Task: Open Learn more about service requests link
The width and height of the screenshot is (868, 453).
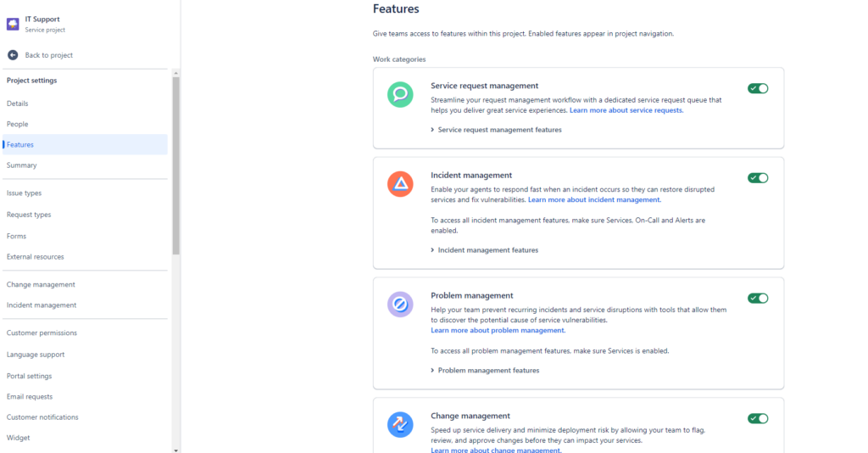Action: (626, 110)
